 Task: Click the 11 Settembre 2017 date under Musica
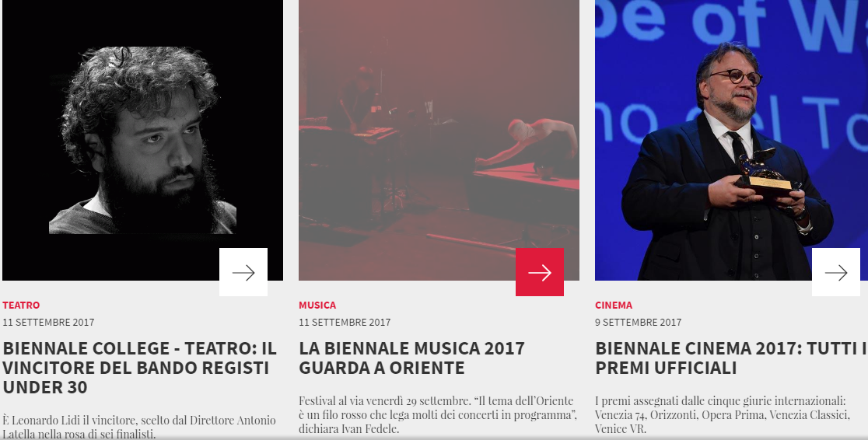(345, 322)
